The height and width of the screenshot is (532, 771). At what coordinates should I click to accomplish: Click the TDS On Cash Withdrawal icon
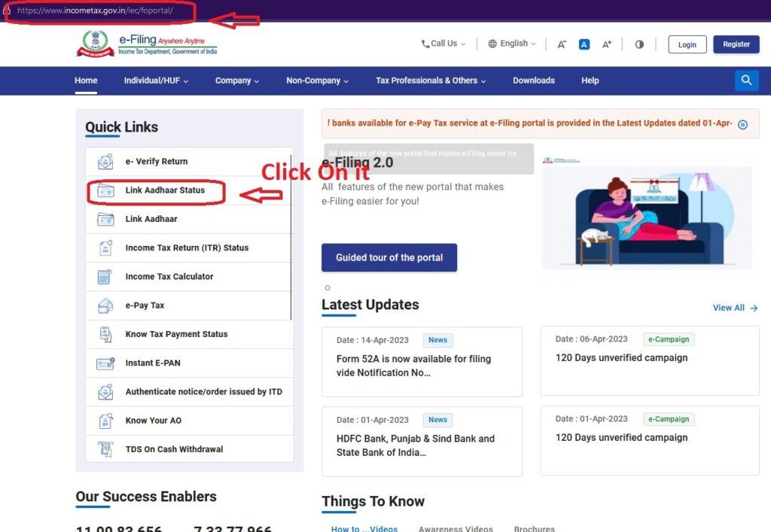[x=105, y=449]
